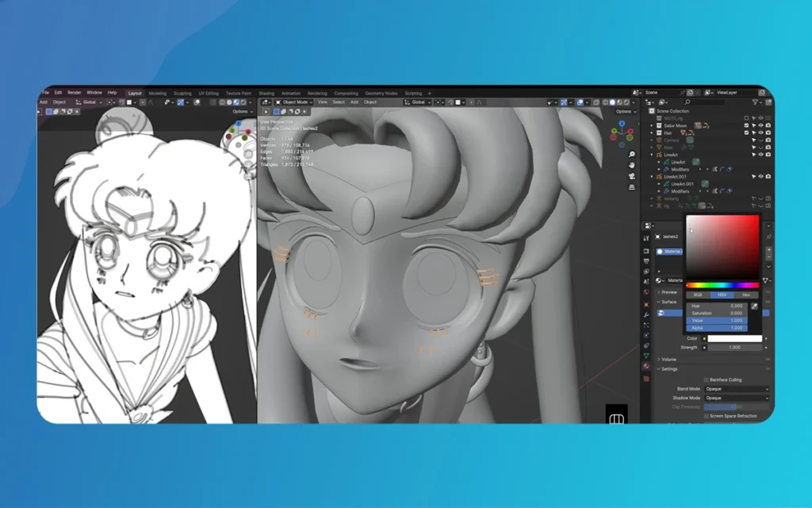Open the Blend Mode dropdown
This screenshot has width=812, height=508.
click(737, 389)
